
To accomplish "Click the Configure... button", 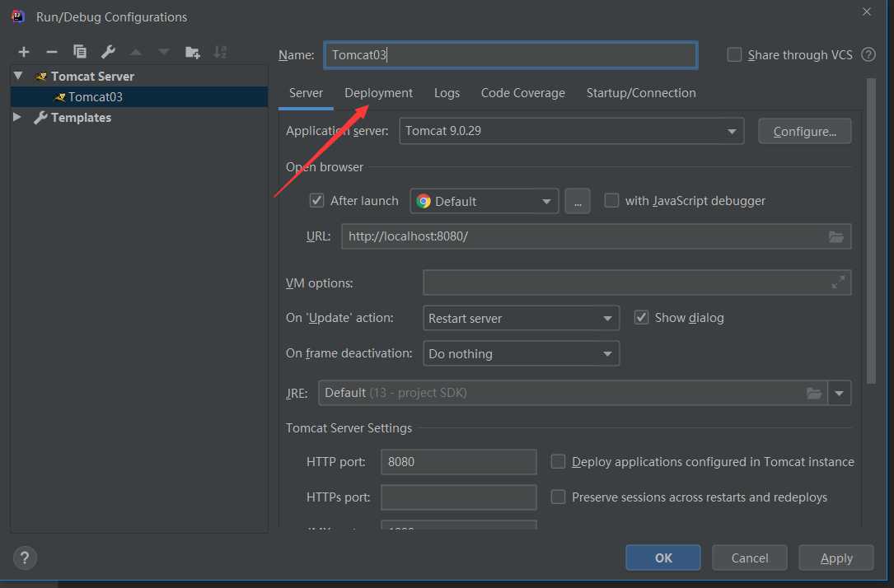I will (804, 131).
